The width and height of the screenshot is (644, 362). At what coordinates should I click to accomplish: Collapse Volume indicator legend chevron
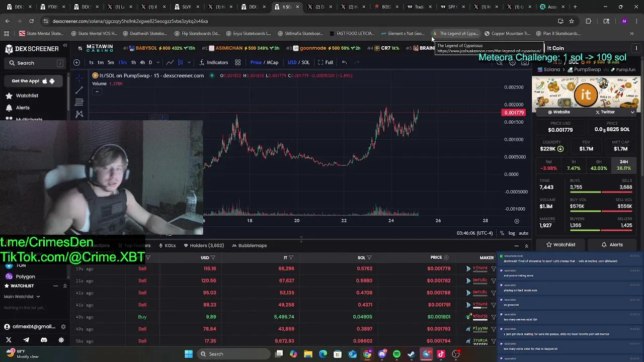point(97,92)
